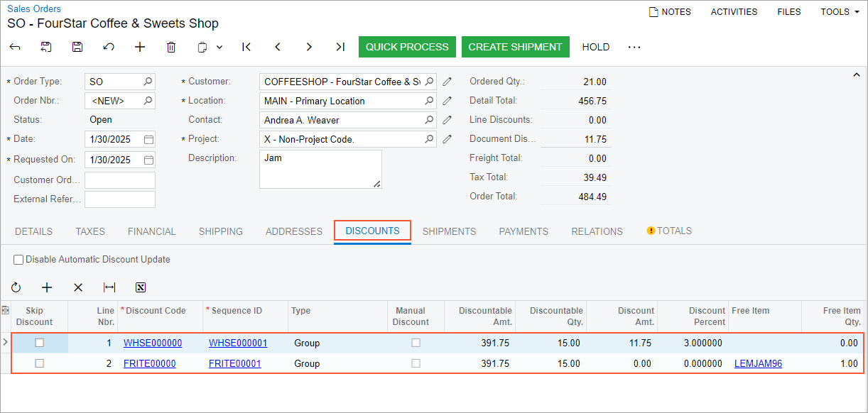Click the Undo icon in toolbar
This screenshot has height=413, width=868.
[x=109, y=47]
